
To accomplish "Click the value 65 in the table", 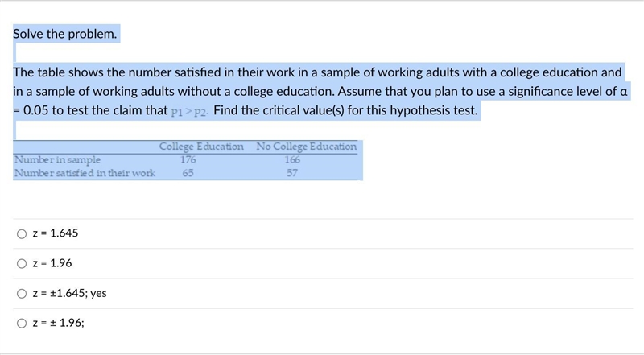I will click(188, 173).
